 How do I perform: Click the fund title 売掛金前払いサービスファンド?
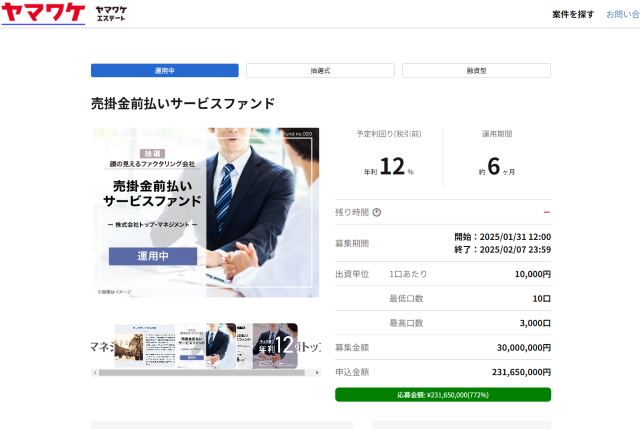pyautogui.click(x=182, y=104)
